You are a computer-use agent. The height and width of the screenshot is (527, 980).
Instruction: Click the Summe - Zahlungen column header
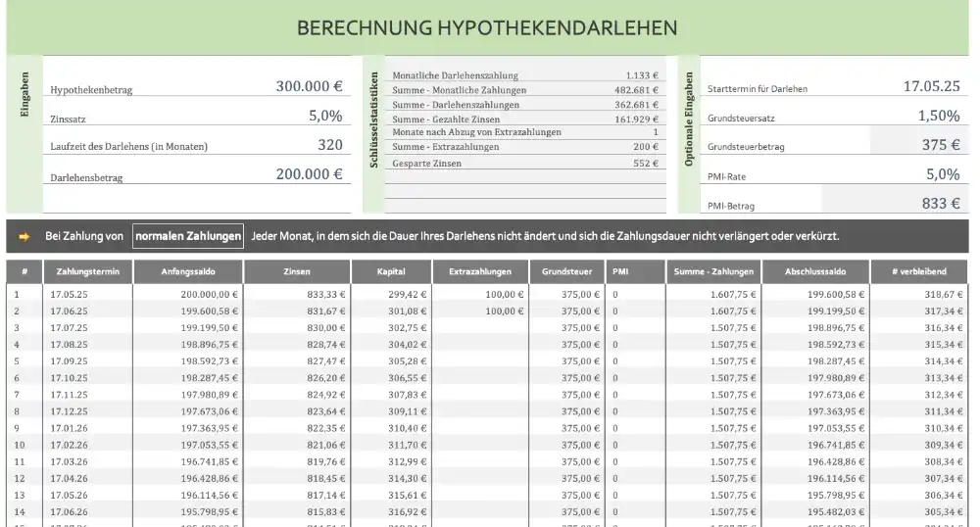tap(713, 271)
